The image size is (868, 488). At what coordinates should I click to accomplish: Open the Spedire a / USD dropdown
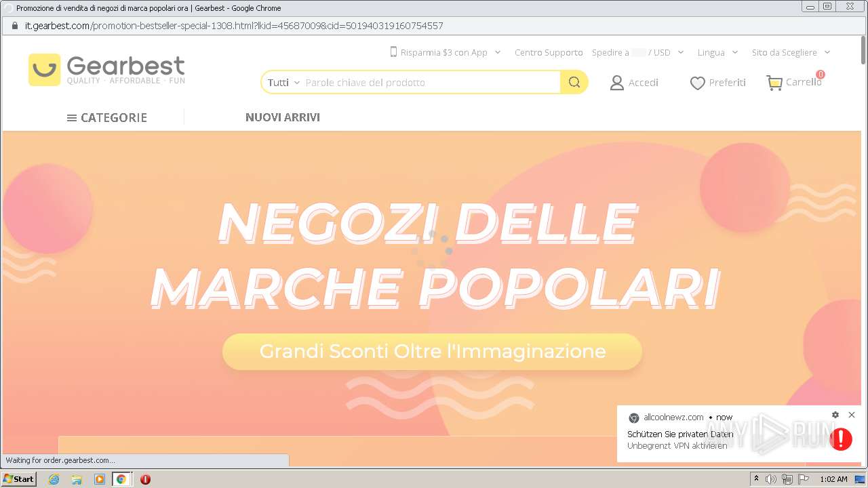point(638,52)
